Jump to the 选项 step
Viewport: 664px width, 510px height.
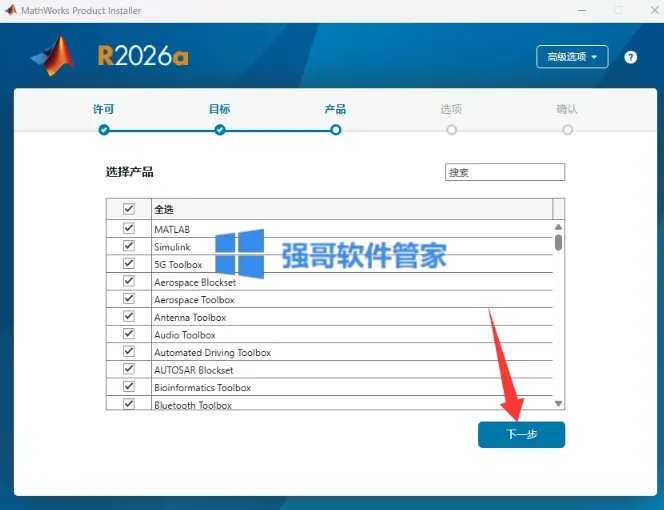point(451,109)
